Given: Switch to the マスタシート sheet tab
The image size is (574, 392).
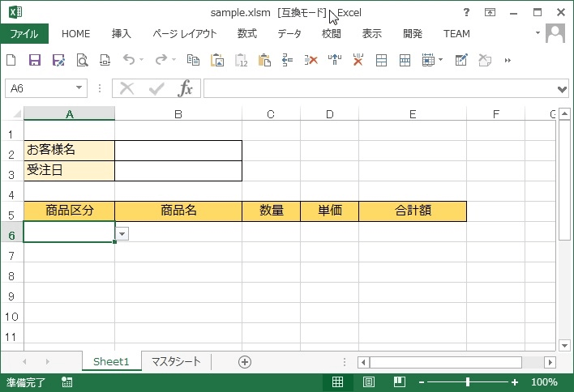Looking at the screenshot, I should point(176,362).
